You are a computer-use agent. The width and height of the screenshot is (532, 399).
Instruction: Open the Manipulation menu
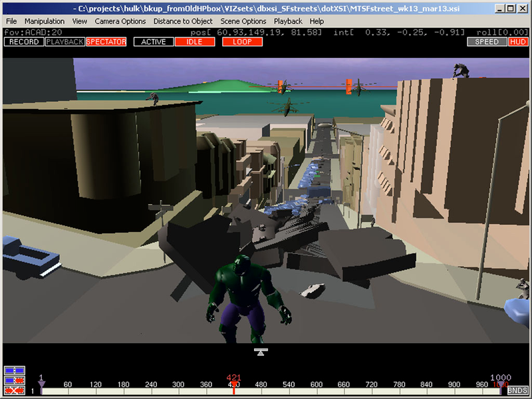point(45,21)
